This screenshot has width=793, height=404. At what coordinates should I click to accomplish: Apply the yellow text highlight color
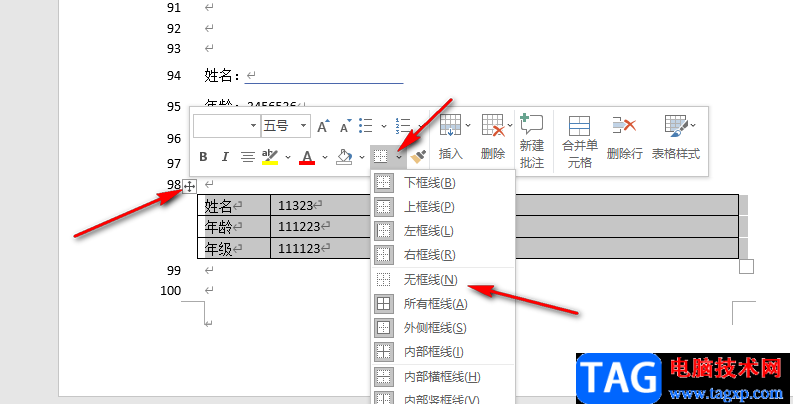270,157
